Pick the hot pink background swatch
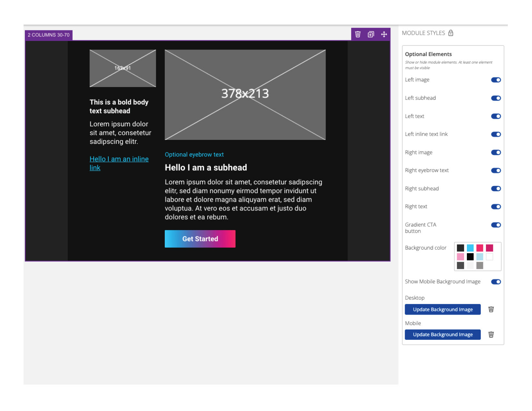The image size is (532, 411). (x=480, y=248)
